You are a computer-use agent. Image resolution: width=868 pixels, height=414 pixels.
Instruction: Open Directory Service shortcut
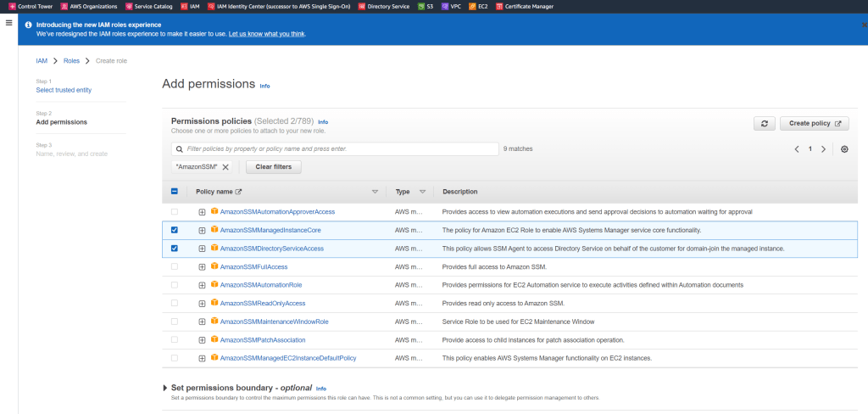pos(384,7)
